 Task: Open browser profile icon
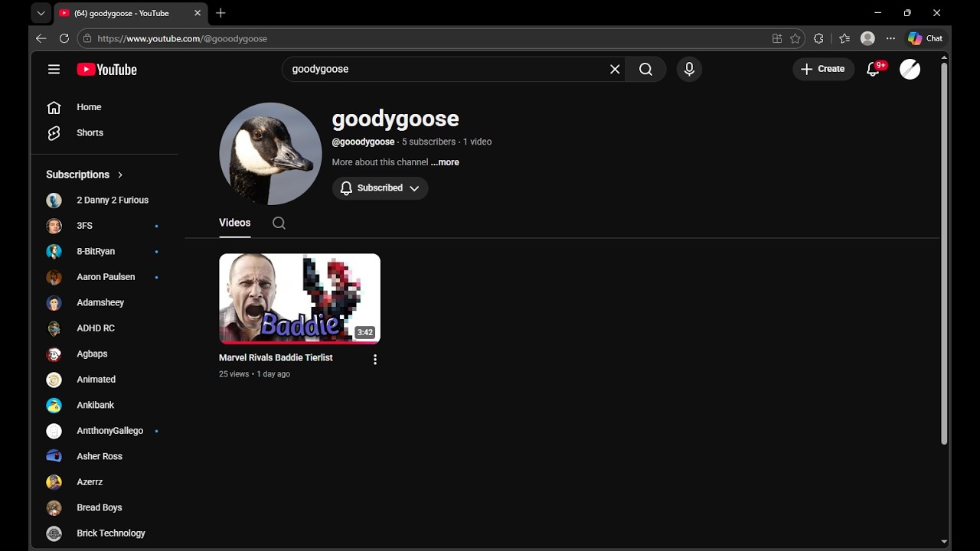(x=867, y=38)
